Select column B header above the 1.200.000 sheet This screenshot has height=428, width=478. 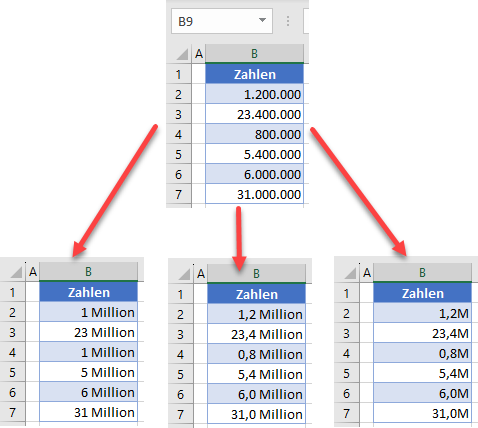254,53
